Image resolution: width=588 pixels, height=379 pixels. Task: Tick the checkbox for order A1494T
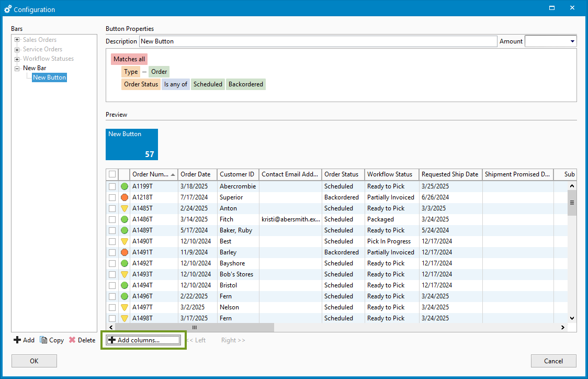coord(112,285)
